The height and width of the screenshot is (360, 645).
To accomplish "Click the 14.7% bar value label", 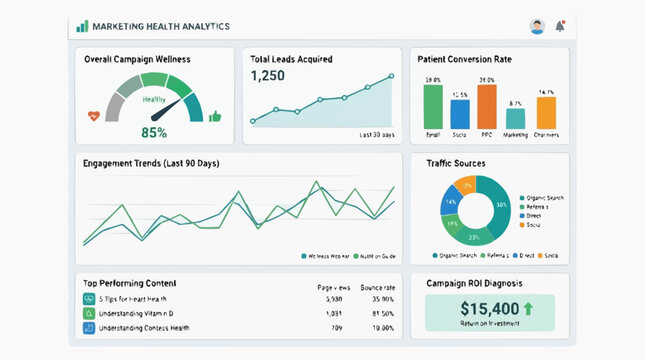I will coord(546,92).
